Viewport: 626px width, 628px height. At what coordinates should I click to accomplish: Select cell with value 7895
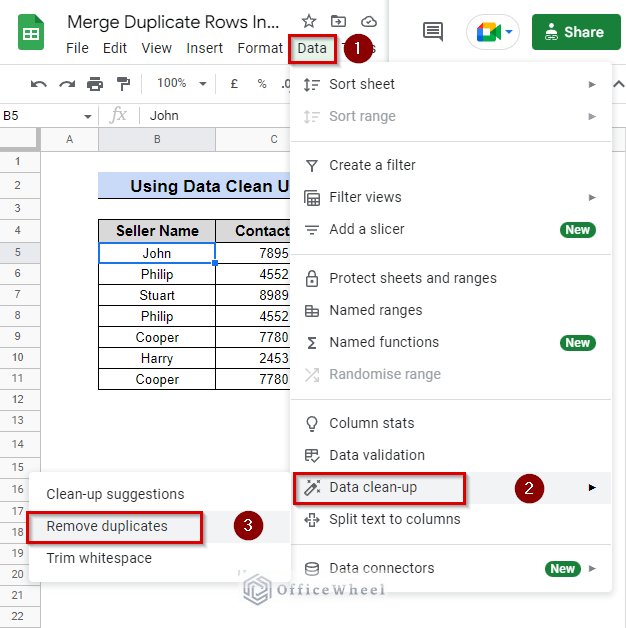pos(253,253)
